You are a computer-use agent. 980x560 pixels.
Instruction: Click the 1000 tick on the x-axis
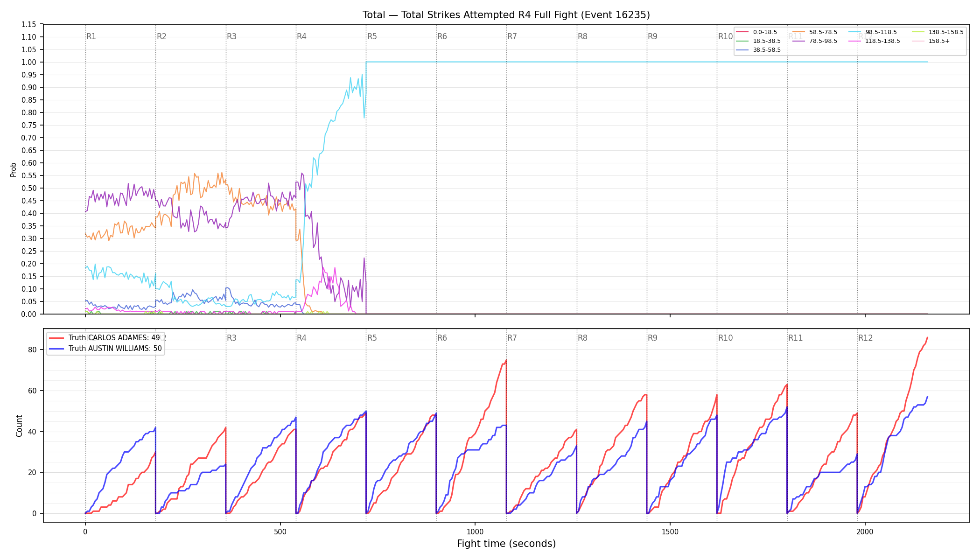pos(475,532)
